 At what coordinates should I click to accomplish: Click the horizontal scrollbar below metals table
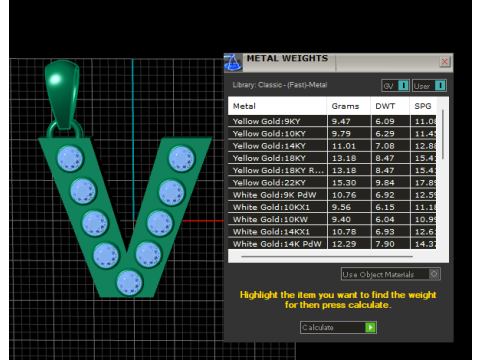coord(327,257)
